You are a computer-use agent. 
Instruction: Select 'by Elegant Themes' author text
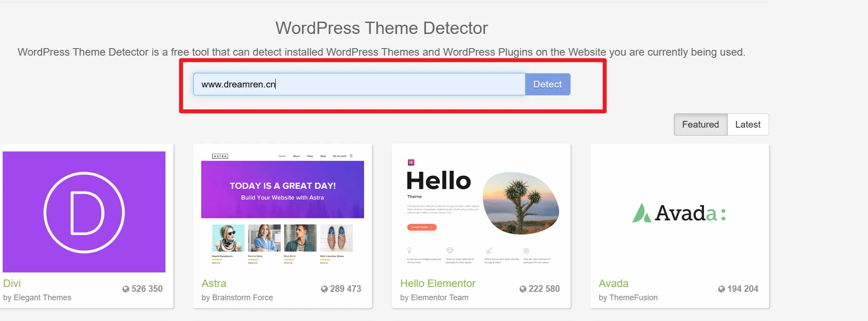click(x=37, y=298)
